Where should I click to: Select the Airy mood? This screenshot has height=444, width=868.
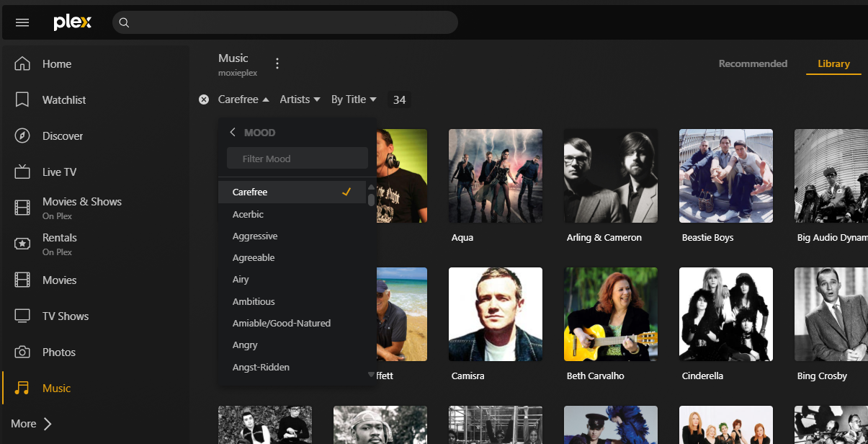click(x=292, y=279)
